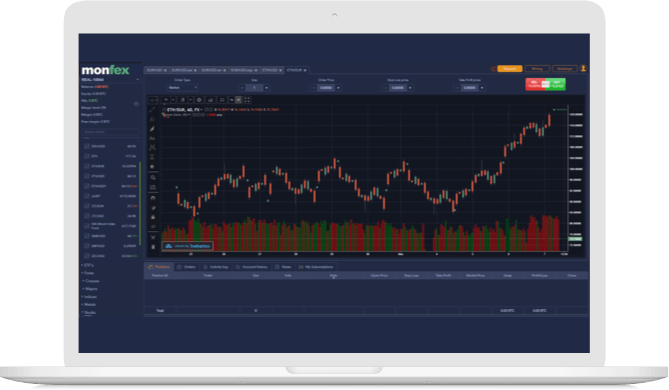Expand the ETF's category
Viewport: 669px width, 390px height.
(x=88, y=265)
